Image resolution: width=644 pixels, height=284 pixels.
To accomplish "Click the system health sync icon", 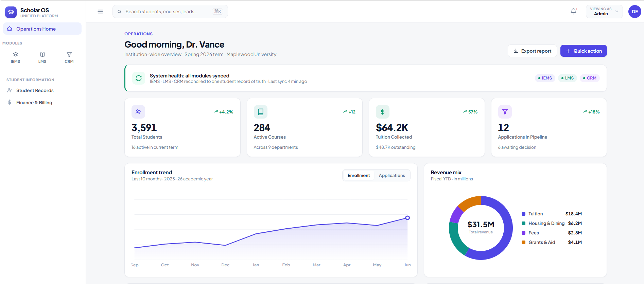I will click(x=139, y=78).
